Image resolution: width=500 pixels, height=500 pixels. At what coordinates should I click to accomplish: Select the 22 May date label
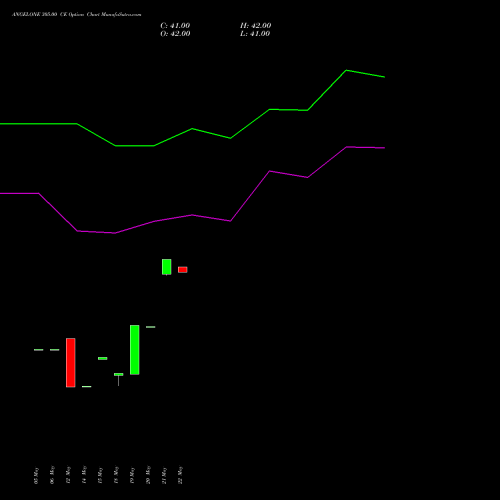180,475
